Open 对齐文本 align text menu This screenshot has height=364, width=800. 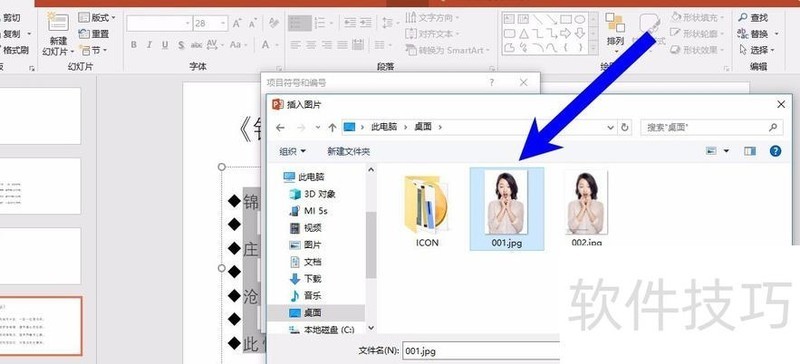point(433,34)
